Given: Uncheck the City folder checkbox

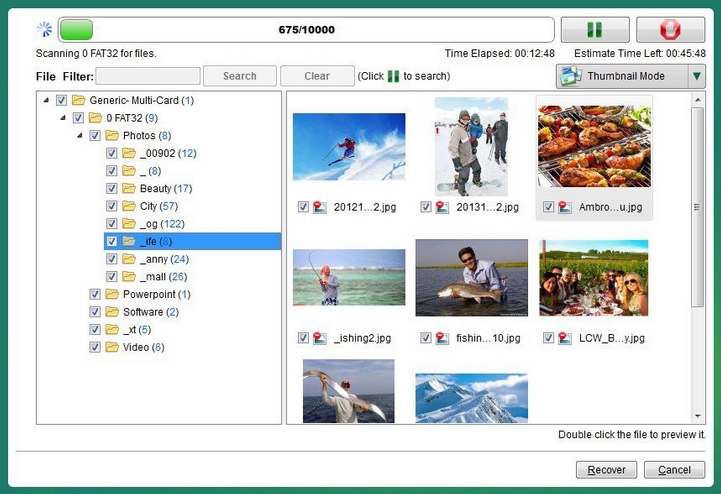Looking at the screenshot, I should [112, 206].
